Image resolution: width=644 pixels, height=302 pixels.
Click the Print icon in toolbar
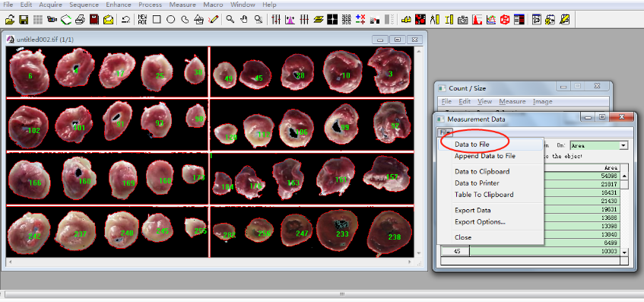pyautogui.click(x=80, y=19)
